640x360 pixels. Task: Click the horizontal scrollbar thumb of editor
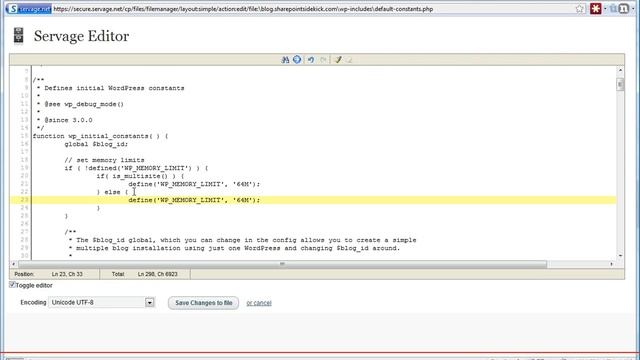tap(282, 264)
